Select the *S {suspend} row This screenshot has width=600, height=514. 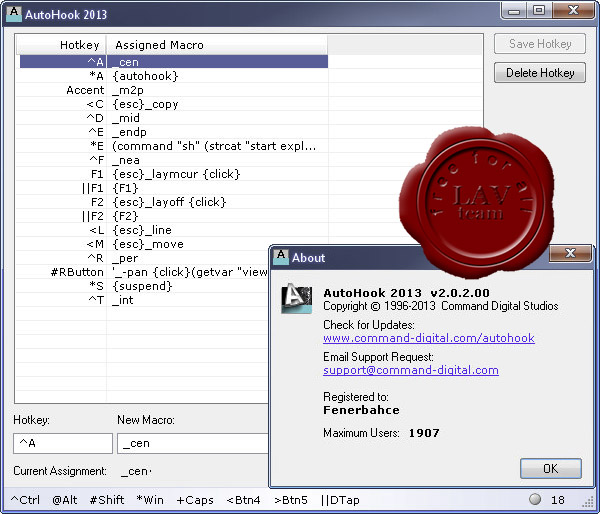[144, 286]
